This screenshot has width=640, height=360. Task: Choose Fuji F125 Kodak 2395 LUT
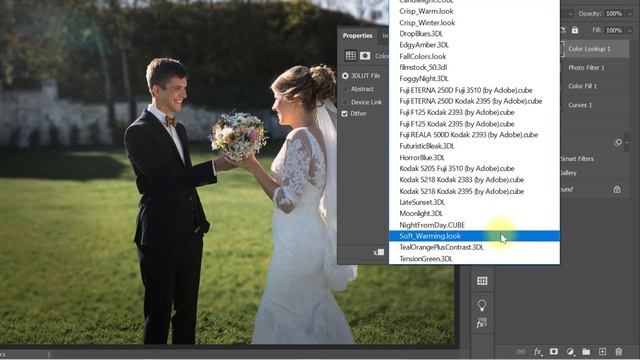pyautogui.click(x=474, y=124)
